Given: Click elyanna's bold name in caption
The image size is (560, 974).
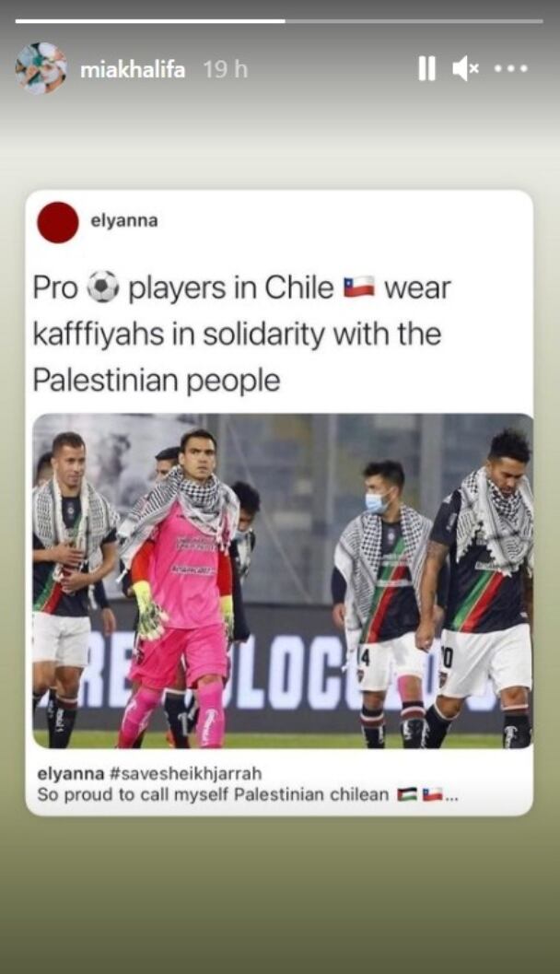Looking at the screenshot, I should pyautogui.click(x=71, y=773).
